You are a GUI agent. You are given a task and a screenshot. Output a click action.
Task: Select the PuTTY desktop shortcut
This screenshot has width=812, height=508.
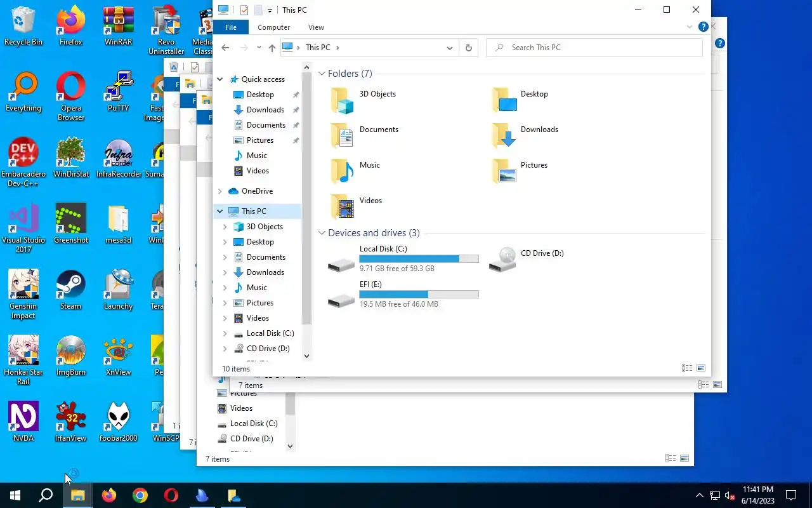tap(119, 93)
